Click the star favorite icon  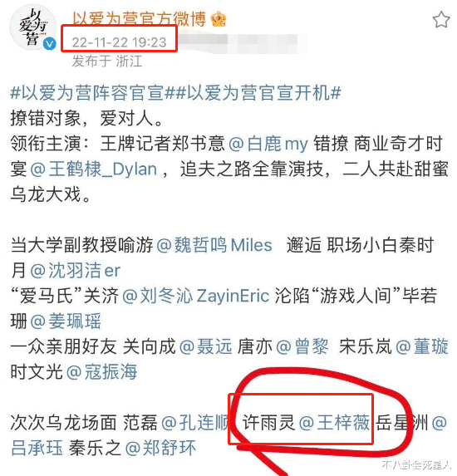coord(441,20)
